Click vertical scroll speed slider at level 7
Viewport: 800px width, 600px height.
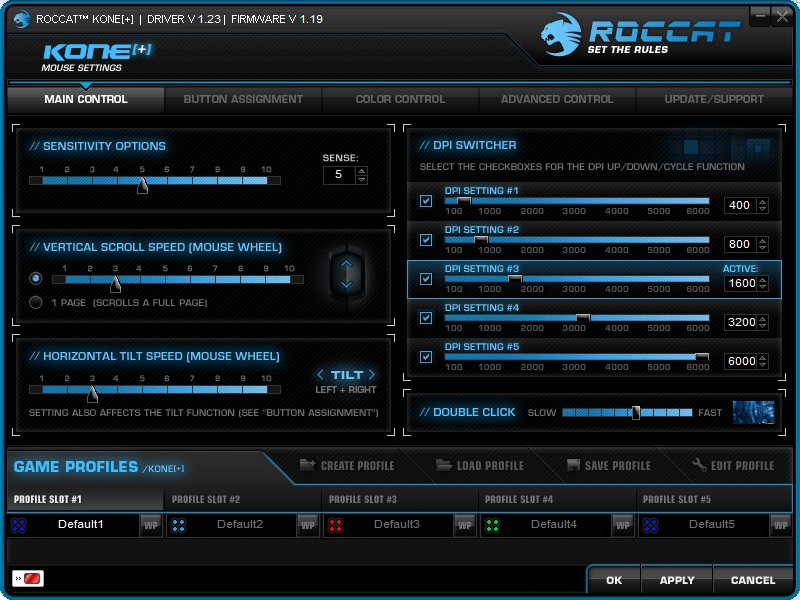click(x=215, y=279)
